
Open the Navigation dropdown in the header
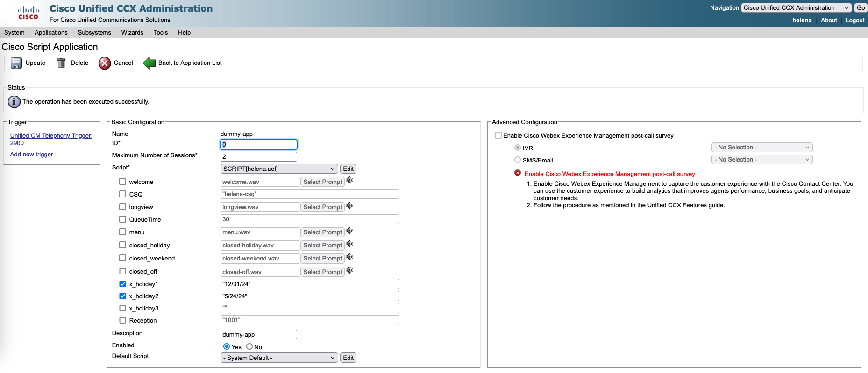pos(796,8)
